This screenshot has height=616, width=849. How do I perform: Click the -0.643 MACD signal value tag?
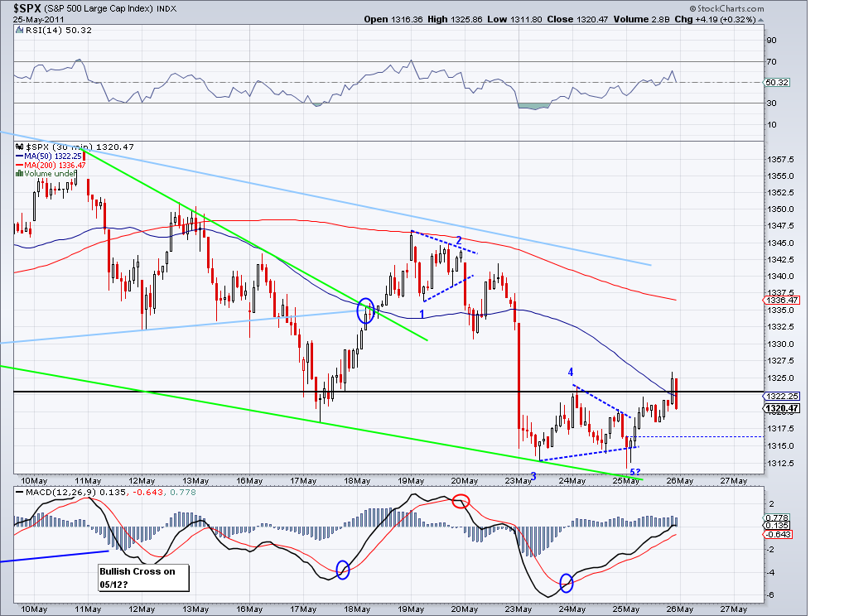pyautogui.click(x=779, y=534)
